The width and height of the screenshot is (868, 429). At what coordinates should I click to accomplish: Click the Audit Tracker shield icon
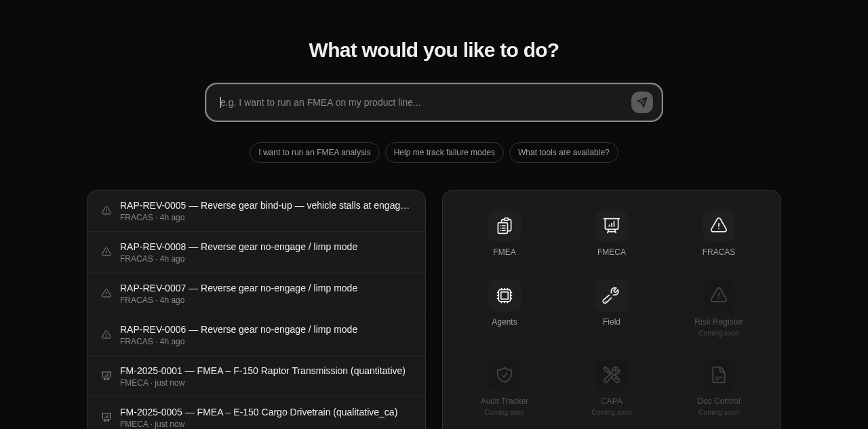tap(505, 375)
